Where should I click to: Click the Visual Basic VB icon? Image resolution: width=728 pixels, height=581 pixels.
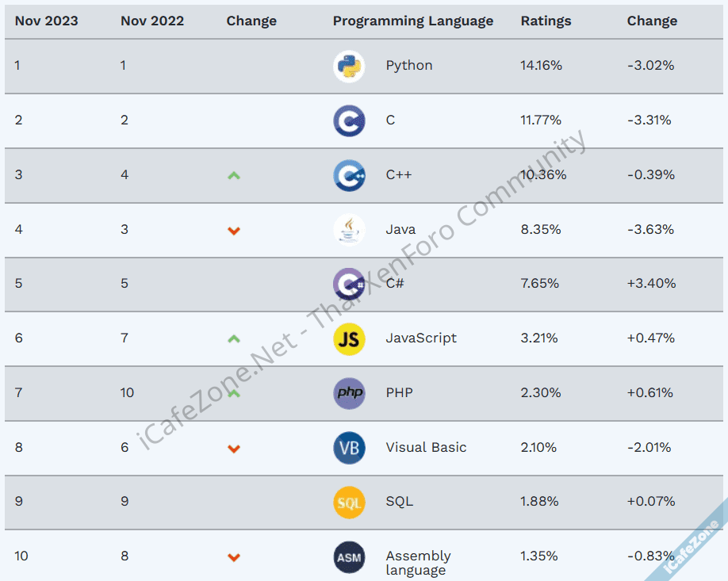349,448
